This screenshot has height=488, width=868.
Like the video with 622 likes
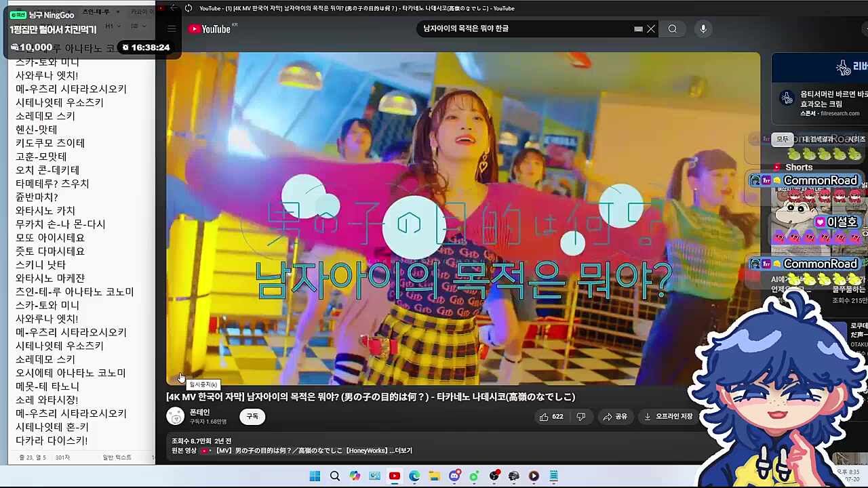[x=551, y=417]
